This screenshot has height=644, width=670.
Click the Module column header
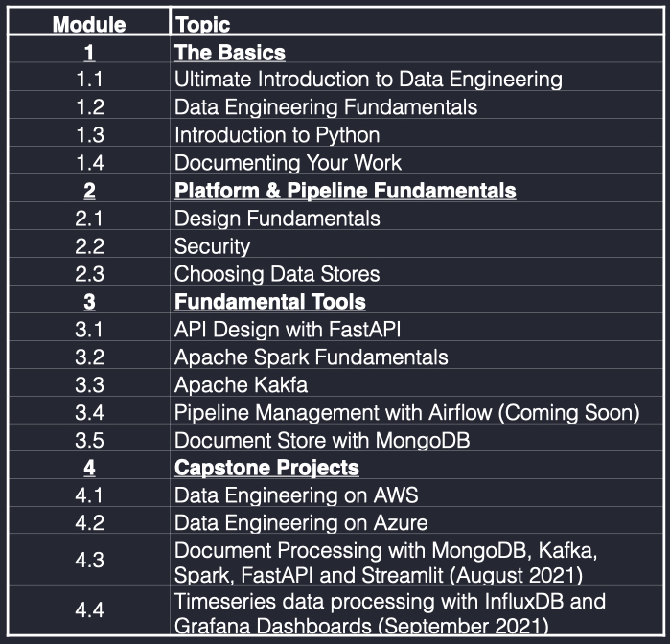[x=89, y=24]
